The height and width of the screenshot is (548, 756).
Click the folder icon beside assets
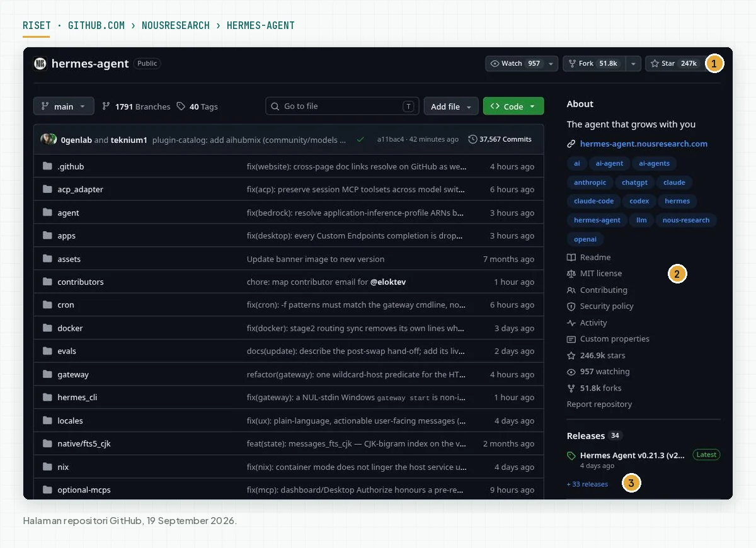[47, 259]
